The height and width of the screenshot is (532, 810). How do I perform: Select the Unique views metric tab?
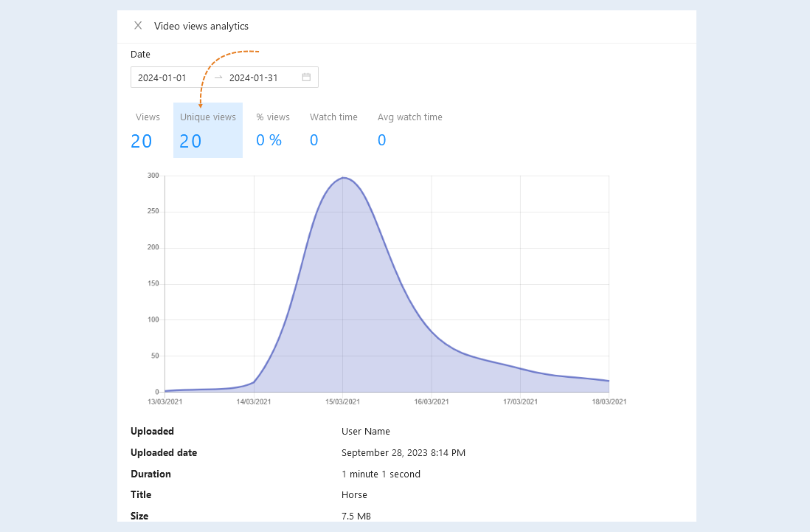208,130
